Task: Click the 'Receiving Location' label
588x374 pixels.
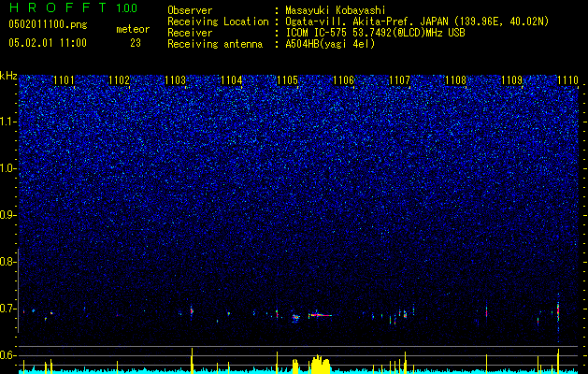Action: click(218, 22)
